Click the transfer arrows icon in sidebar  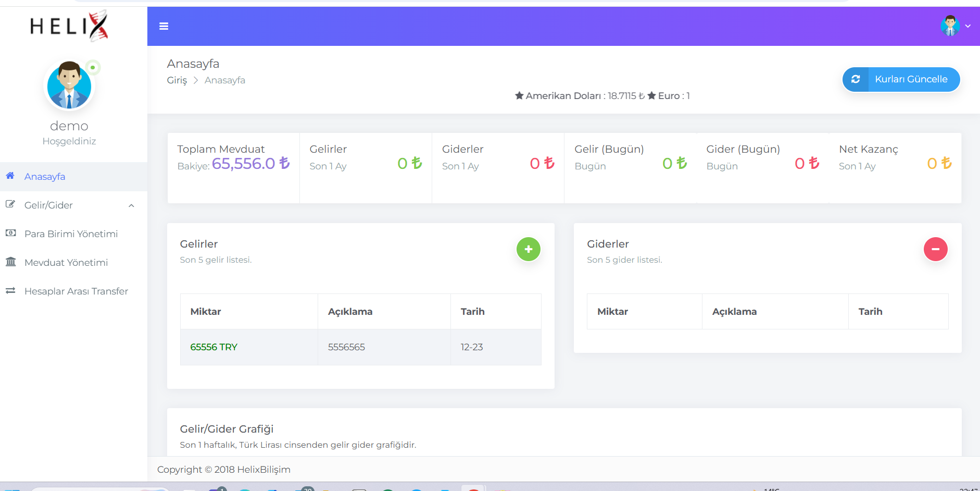[10, 290]
